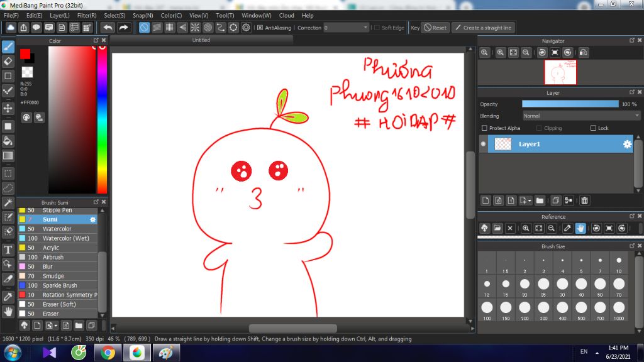Enable radial snap
Image resolution: width=644 pixels, height=362 pixels.
(x=195, y=28)
